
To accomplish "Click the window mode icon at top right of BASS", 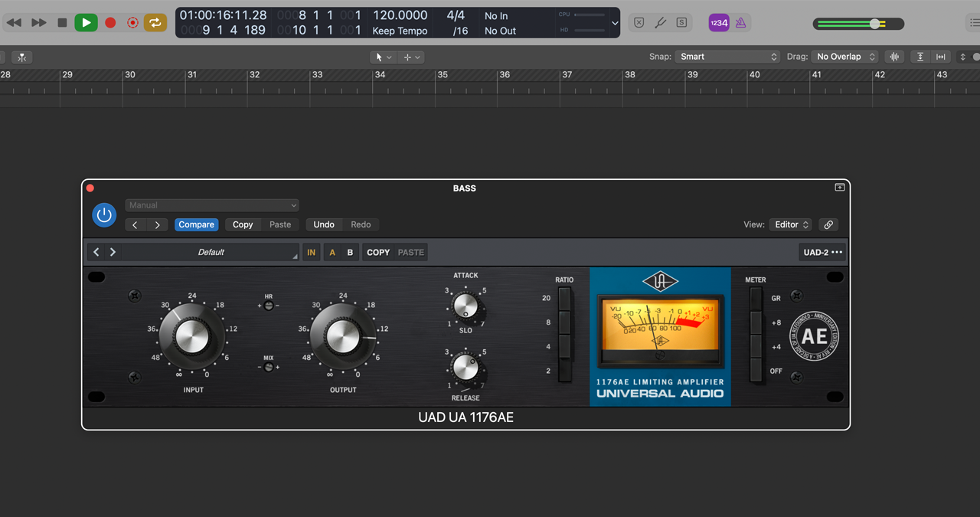I will (x=840, y=188).
